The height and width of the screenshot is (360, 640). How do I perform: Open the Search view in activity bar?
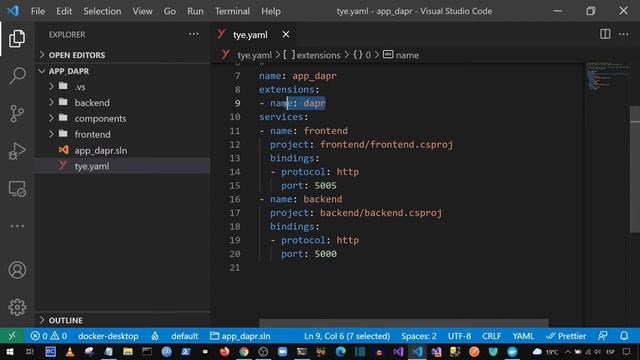click(x=17, y=76)
